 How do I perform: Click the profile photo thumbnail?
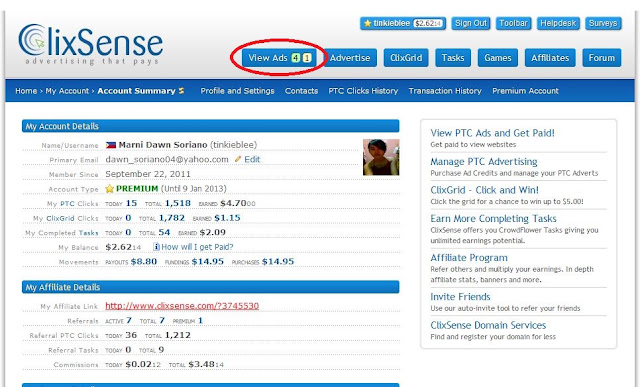point(381,157)
